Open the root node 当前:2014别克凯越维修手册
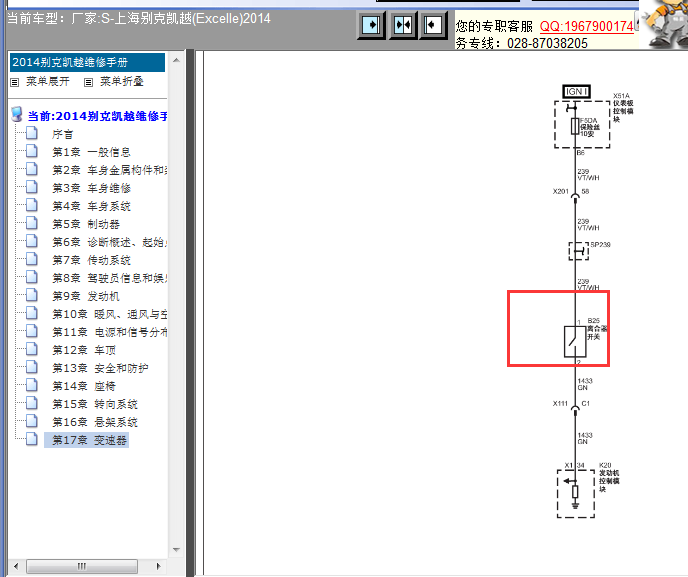688x577 pixels. pyautogui.click(x=97, y=116)
